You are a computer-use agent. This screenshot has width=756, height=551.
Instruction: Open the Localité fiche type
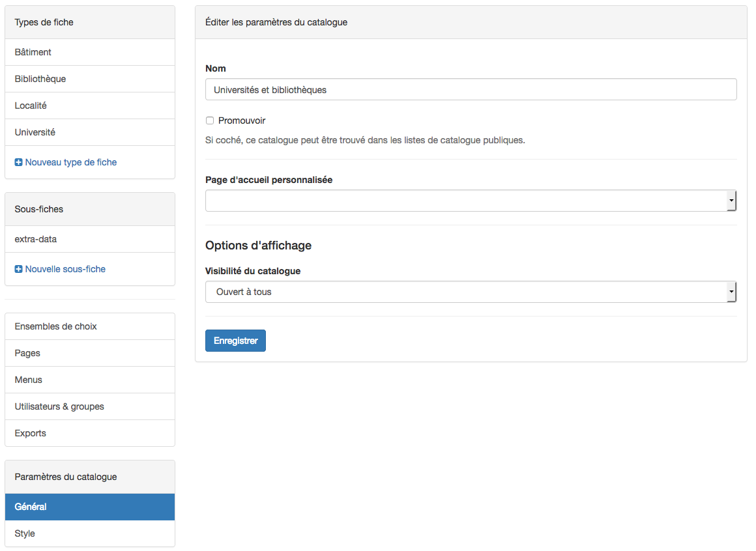[x=31, y=106]
